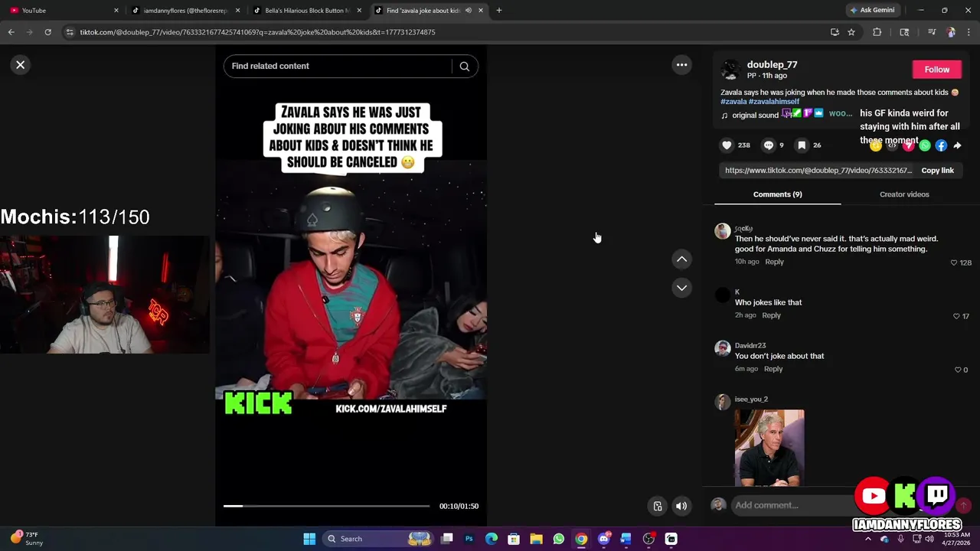View site information icon in address bar
This screenshot has width=980, height=551.
click(x=70, y=32)
